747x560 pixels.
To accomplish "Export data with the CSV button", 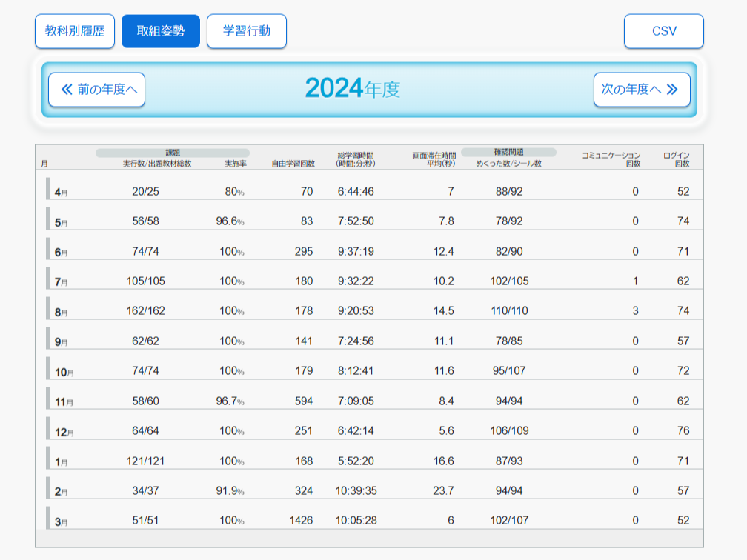I will click(x=663, y=31).
